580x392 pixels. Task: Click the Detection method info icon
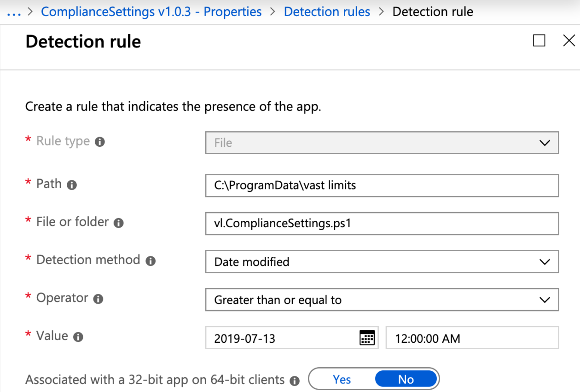(150, 260)
